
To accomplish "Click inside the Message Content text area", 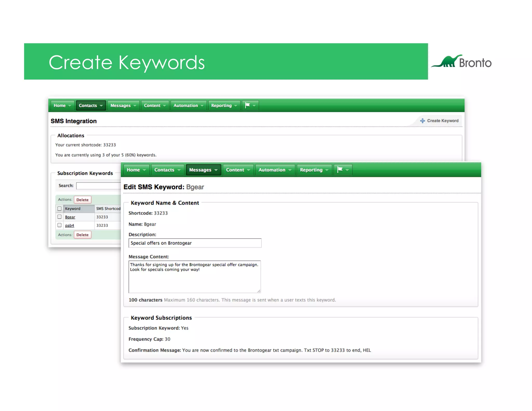I will click(195, 277).
